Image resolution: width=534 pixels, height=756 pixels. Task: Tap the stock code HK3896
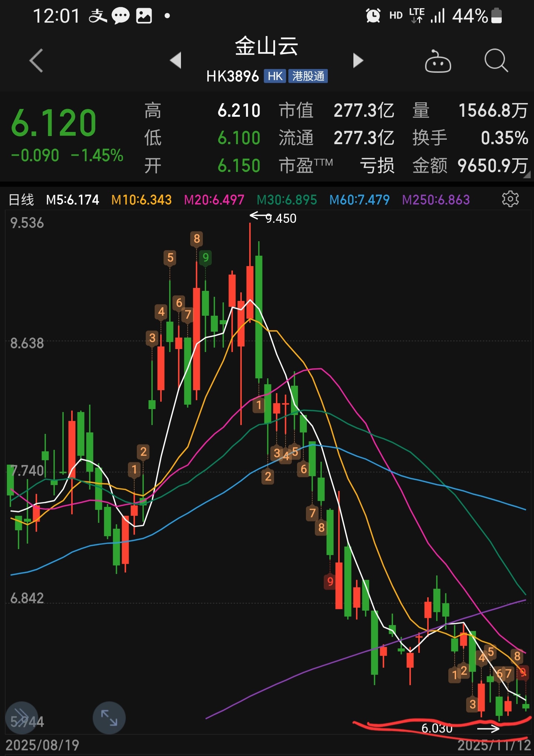233,76
